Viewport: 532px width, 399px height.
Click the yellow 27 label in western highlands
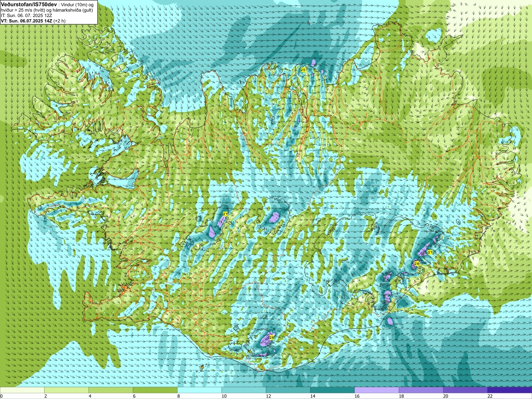coord(225,214)
